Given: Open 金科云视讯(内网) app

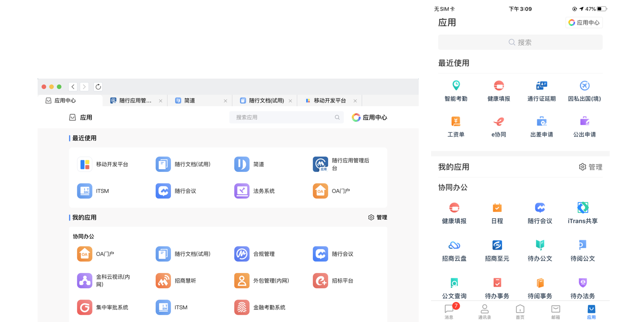Looking at the screenshot, I should coord(85,281).
